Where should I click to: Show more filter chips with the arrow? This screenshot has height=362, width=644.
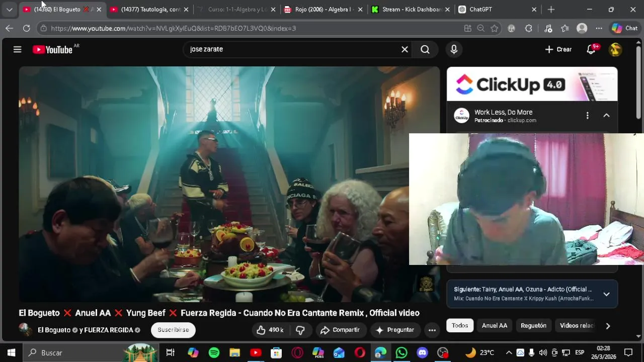pos(608,326)
